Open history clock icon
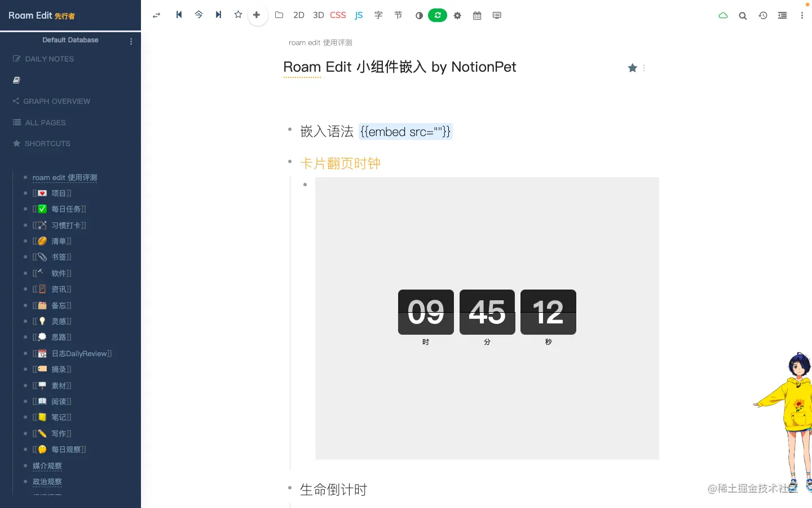The height and width of the screenshot is (508, 812). pos(763,16)
